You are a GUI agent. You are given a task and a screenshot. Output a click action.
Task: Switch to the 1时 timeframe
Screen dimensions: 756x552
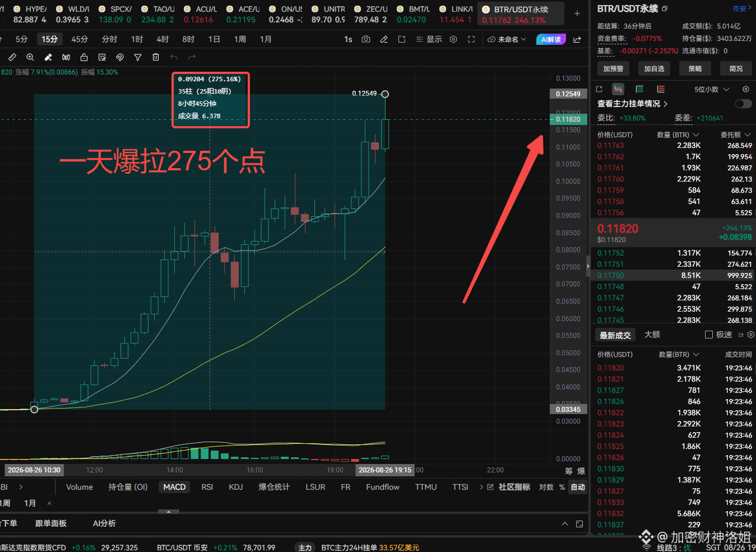137,39
